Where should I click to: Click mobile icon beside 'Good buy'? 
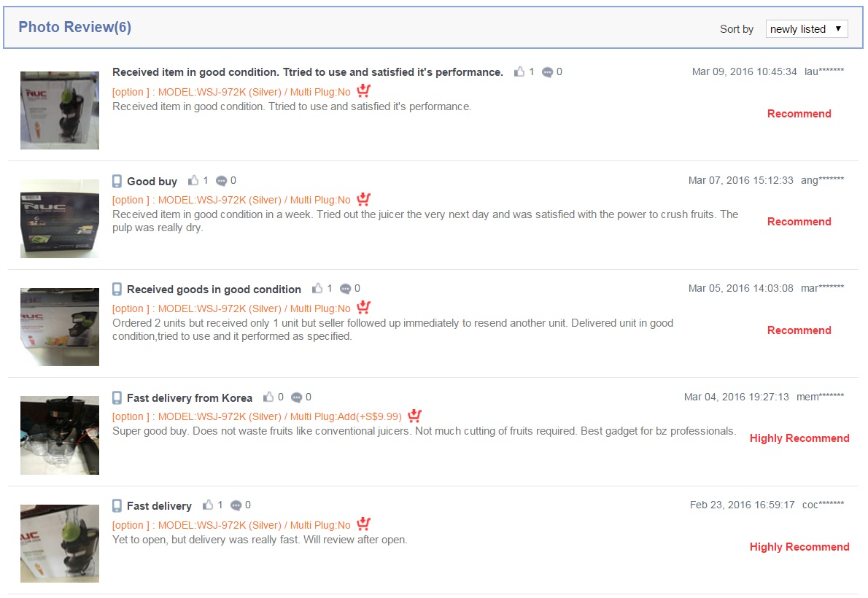coord(117,181)
